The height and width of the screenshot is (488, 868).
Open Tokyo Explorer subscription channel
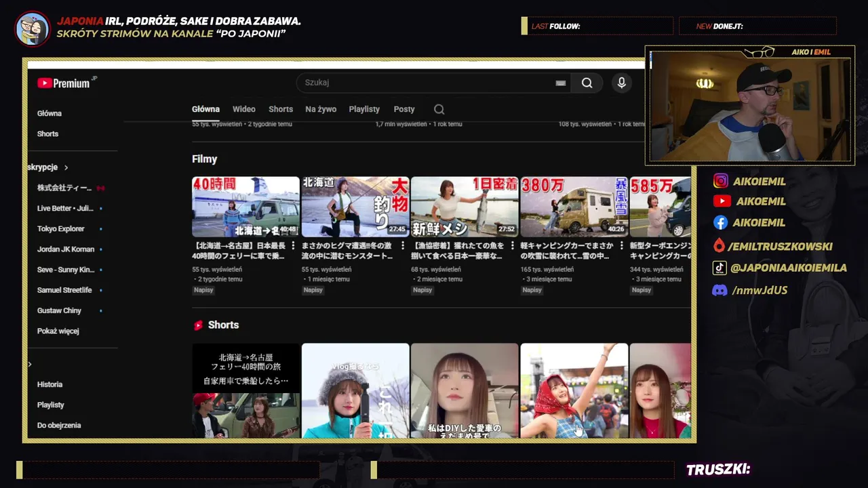click(61, 228)
